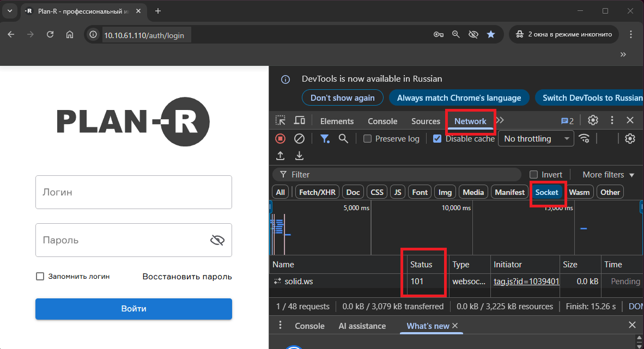644x349 pixels.
Task: Activate the Inspect element tool
Action: point(280,120)
